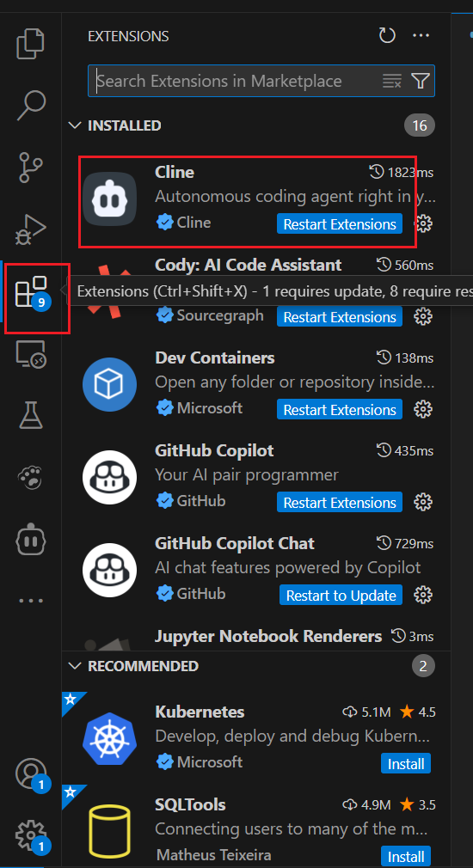Install the Kubernetes extension
The image size is (473, 868).
click(x=406, y=764)
